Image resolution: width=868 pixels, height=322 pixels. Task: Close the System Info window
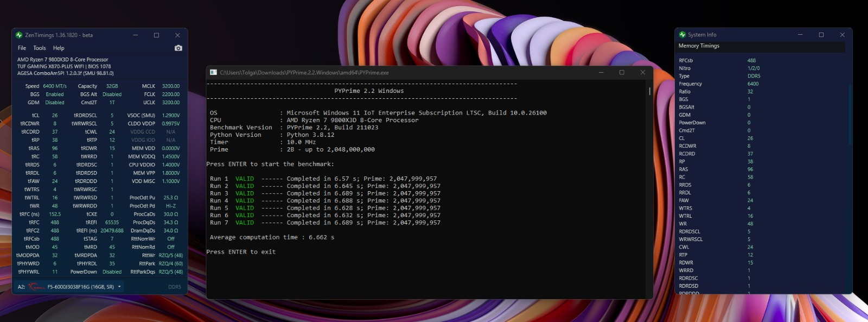point(842,35)
